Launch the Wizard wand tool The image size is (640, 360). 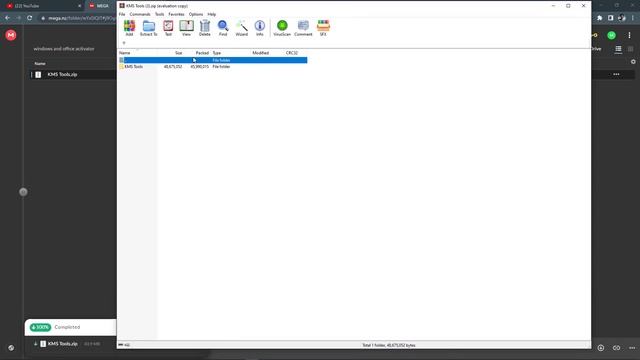(242, 28)
